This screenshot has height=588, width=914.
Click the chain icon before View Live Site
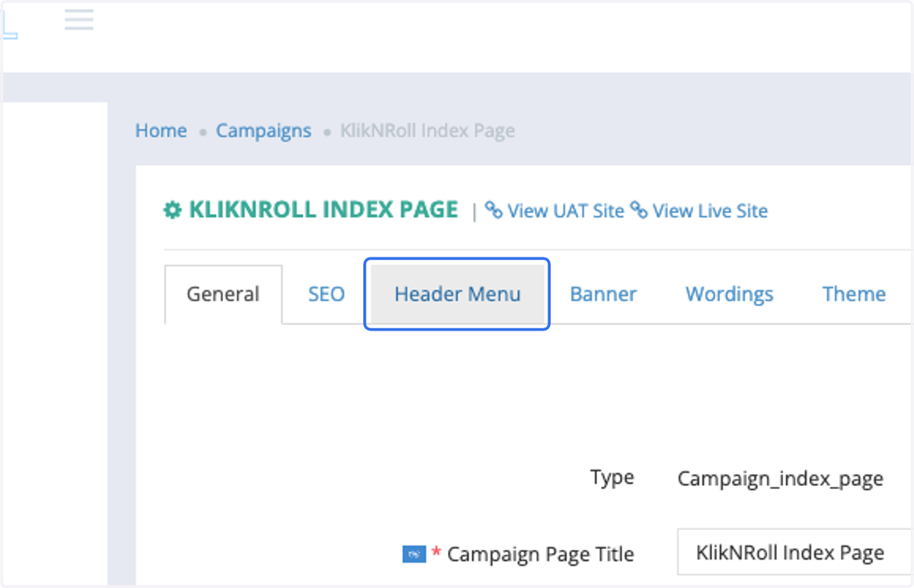pyautogui.click(x=638, y=210)
